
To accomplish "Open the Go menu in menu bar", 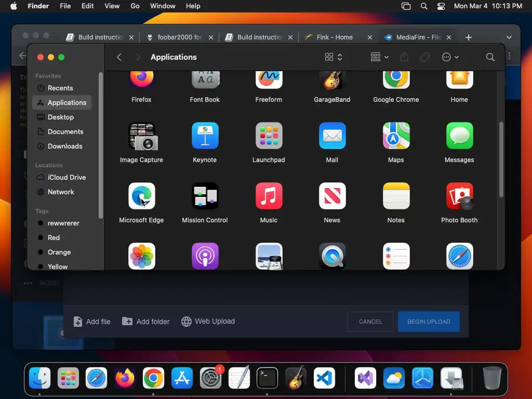I will click(x=135, y=6).
